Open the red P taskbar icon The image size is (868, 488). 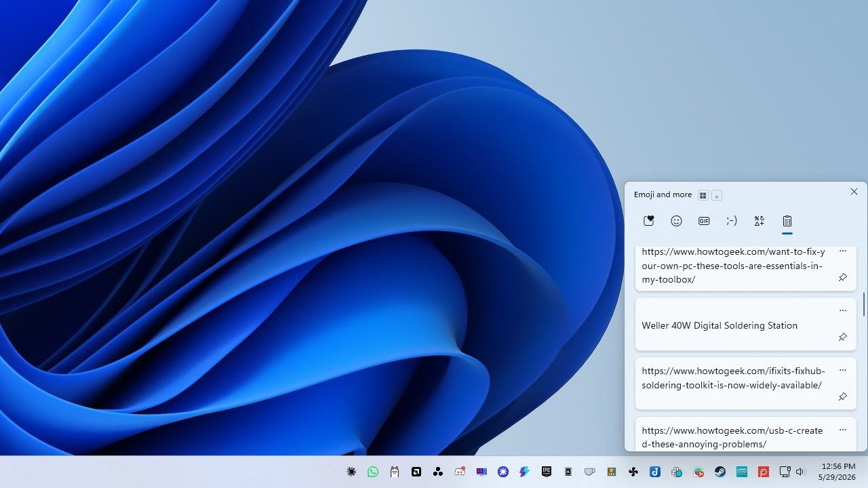point(764,472)
